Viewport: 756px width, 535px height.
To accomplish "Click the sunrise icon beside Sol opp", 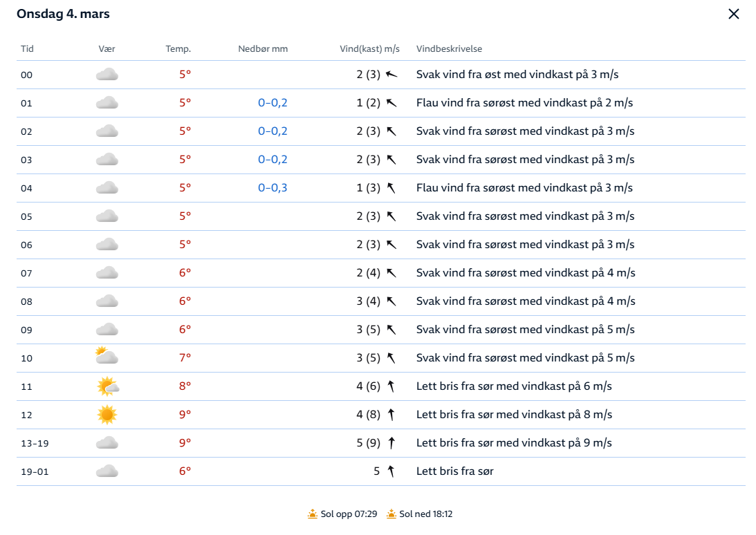I will point(313,514).
